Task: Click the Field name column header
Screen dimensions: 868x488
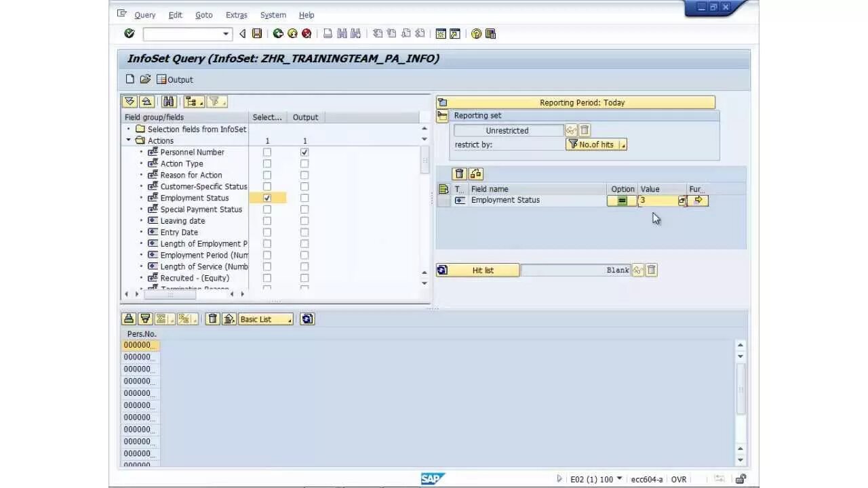Action: [x=537, y=189]
